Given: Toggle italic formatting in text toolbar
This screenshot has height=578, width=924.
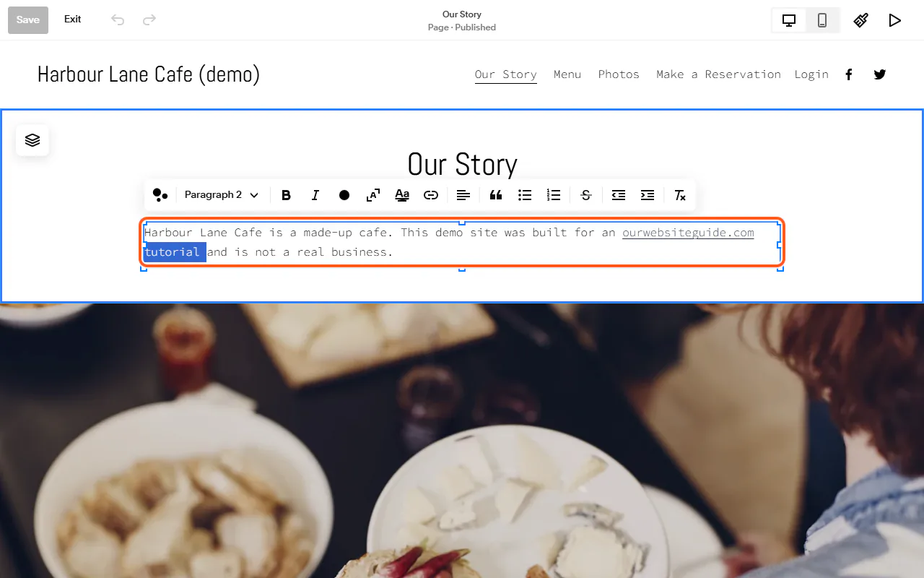Looking at the screenshot, I should tap(315, 195).
